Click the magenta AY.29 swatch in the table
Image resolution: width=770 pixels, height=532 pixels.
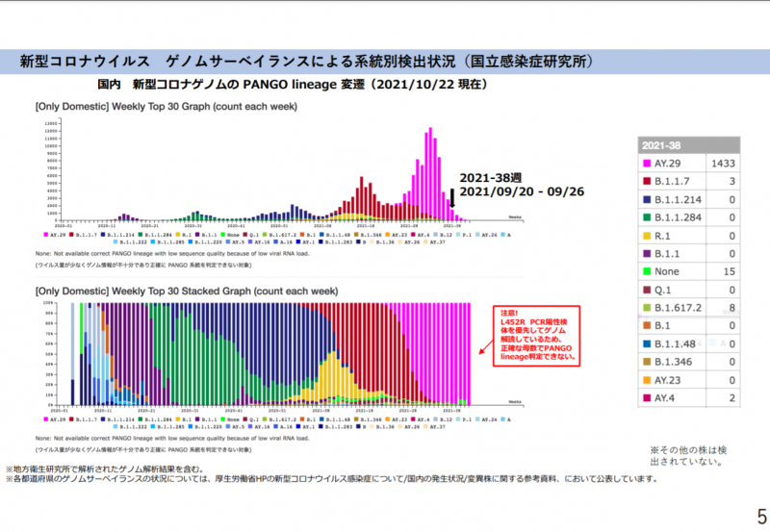646,164
